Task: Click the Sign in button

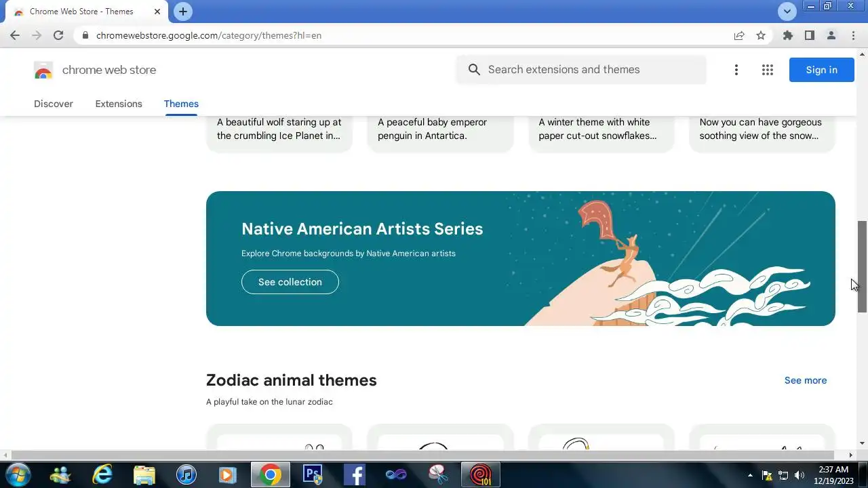Action: point(821,70)
